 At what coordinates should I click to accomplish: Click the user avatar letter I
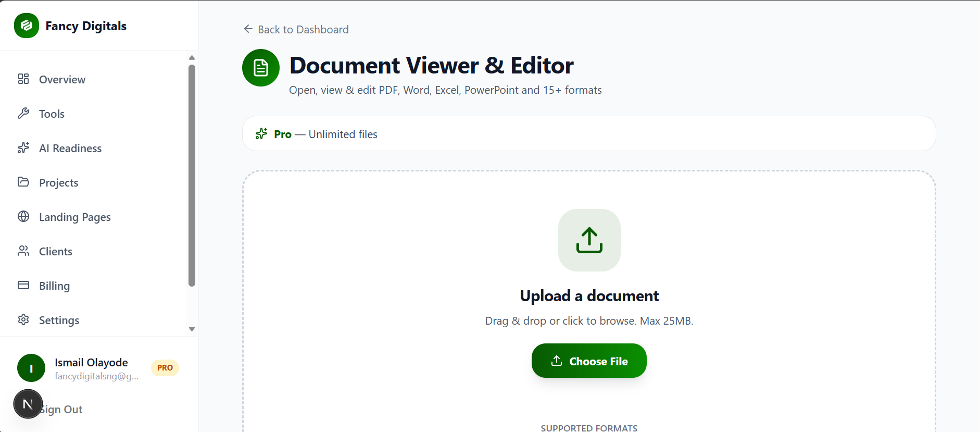(31, 368)
